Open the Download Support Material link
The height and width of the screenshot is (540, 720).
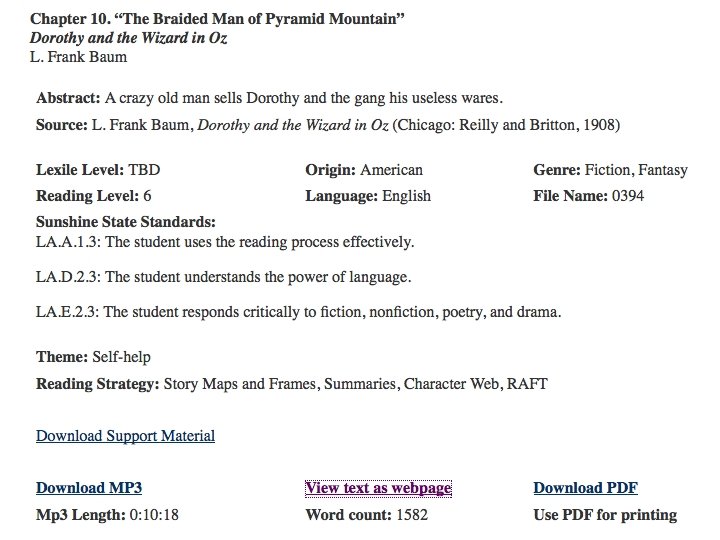coord(125,436)
